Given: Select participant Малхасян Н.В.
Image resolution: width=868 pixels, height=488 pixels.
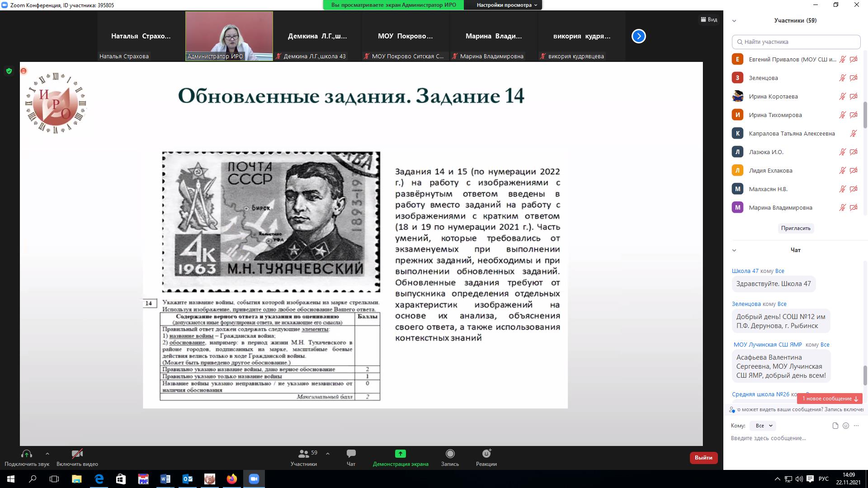Looking at the screenshot, I should pos(795,189).
